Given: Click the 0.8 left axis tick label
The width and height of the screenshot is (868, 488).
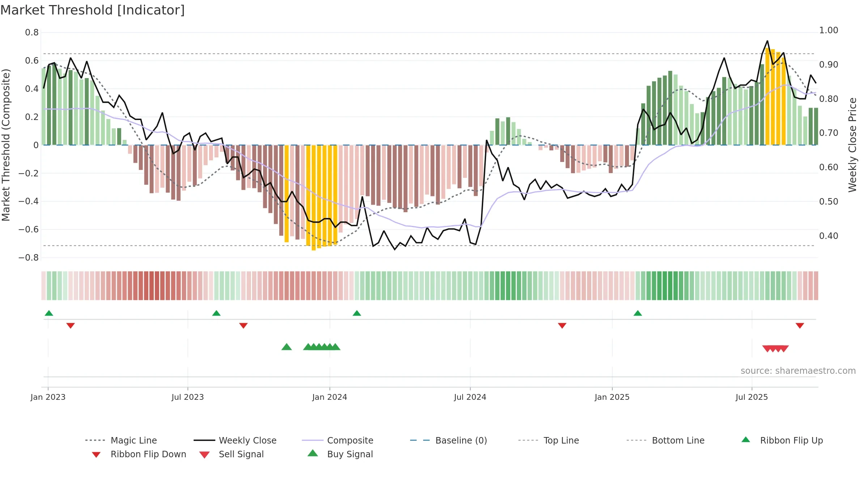Looking at the screenshot, I should 32,33.
